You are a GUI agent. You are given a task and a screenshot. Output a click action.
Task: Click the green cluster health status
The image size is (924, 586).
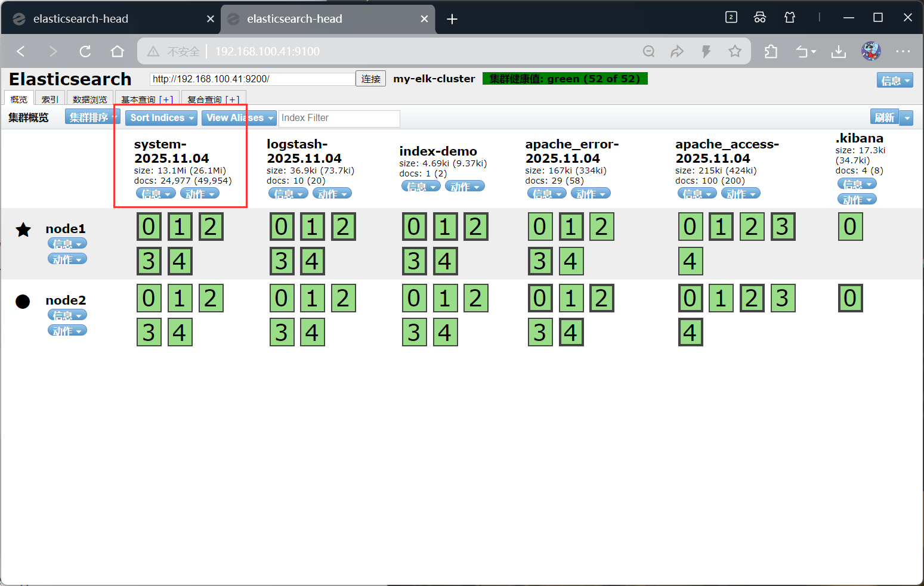pos(565,79)
